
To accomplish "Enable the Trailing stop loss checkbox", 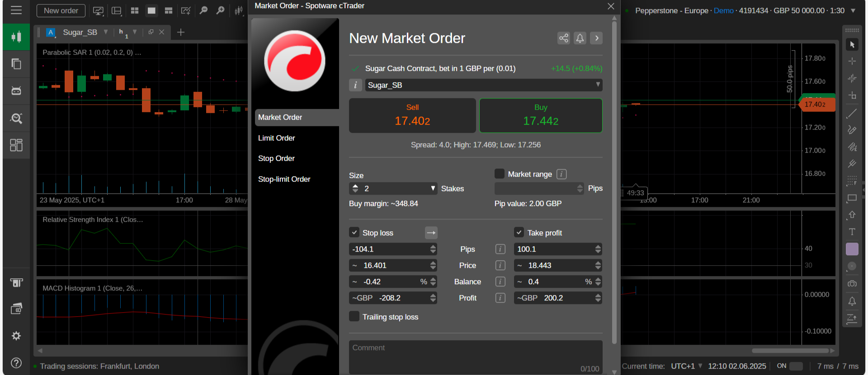I will coord(354,316).
